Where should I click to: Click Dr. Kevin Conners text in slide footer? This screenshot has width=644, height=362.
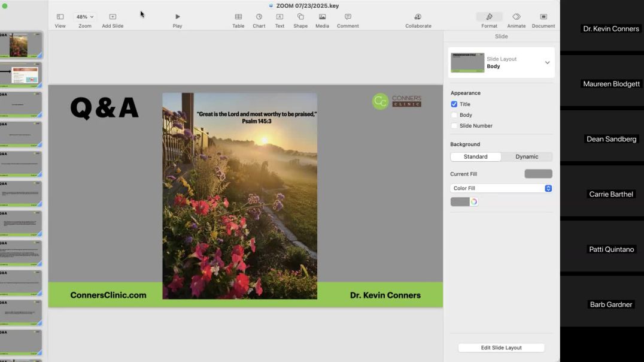(385, 295)
